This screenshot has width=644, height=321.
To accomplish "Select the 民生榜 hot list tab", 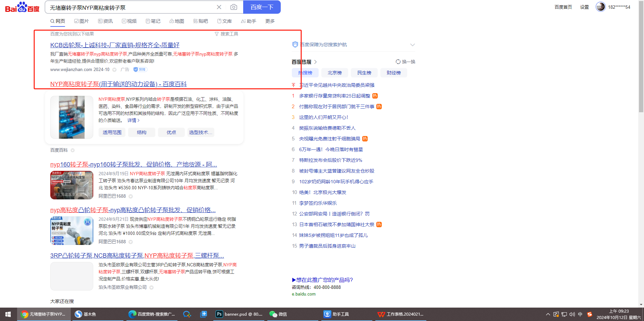I will [x=364, y=73].
